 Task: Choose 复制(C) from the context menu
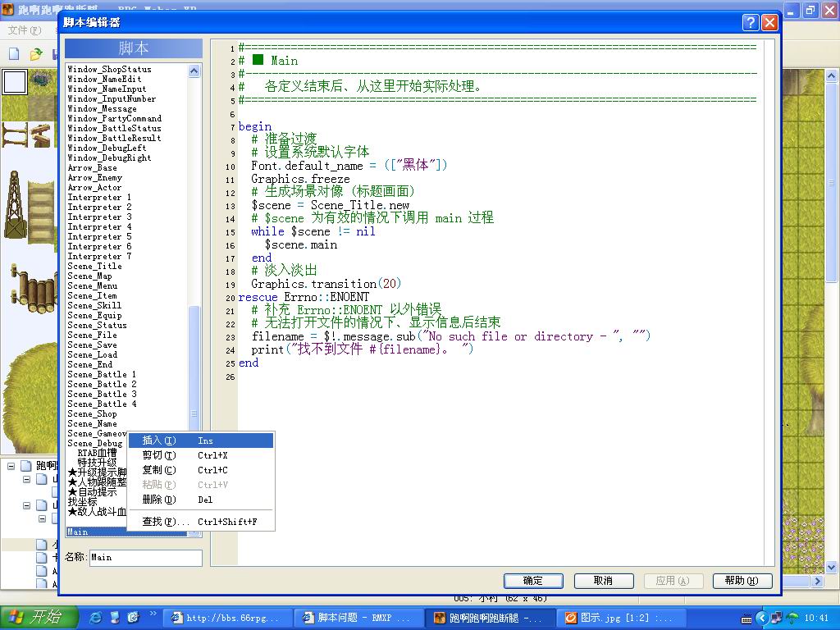(201, 470)
